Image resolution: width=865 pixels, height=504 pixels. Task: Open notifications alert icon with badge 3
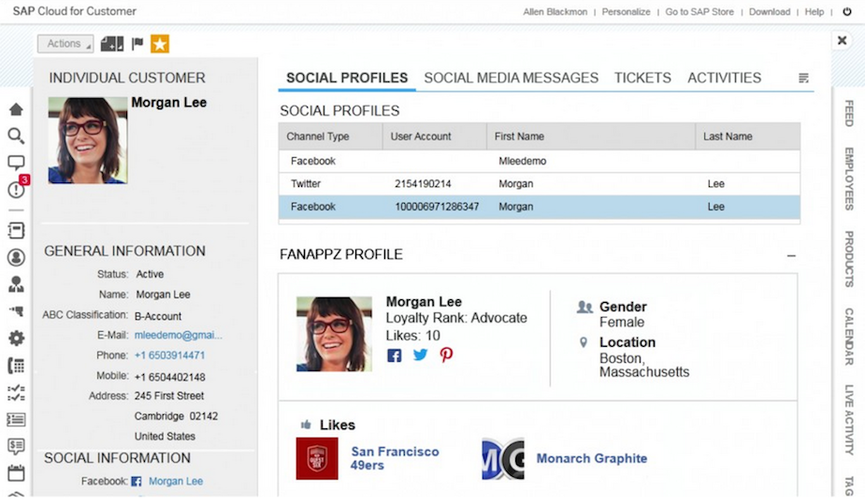(x=16, y=190)
